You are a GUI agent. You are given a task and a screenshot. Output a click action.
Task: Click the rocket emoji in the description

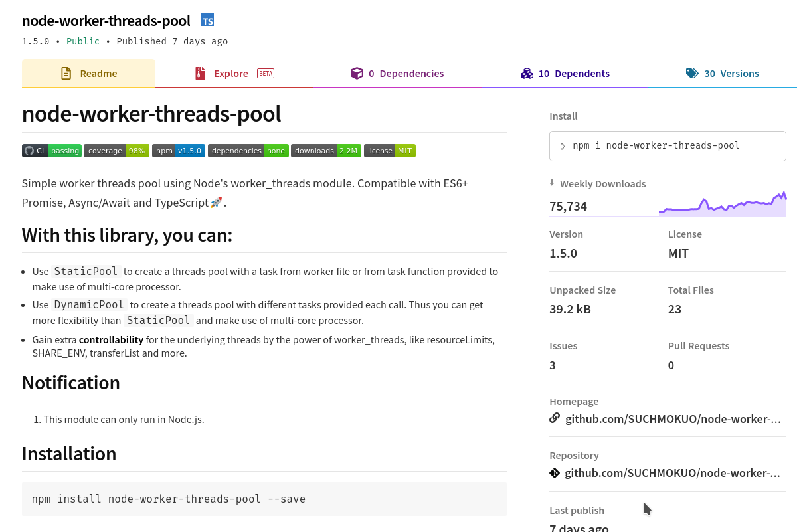216,203
